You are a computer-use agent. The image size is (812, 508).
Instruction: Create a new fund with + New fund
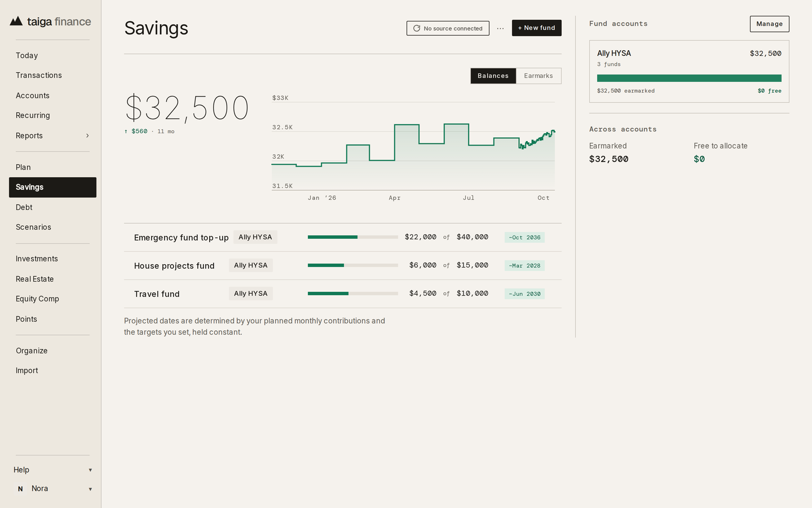pyautogui.click(x=537, y=28)
